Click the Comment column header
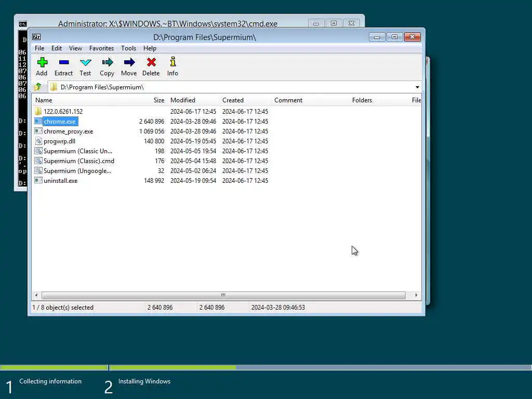 tap(298, 100)
